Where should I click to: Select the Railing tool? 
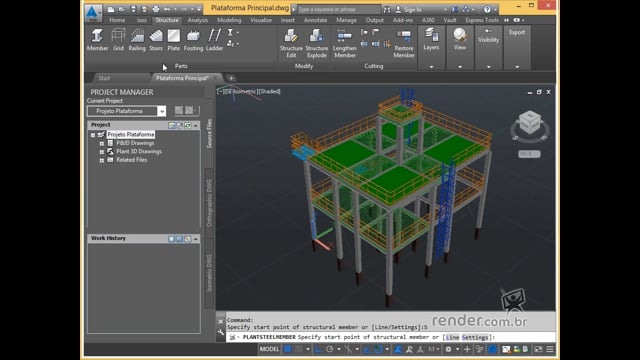pyautogui.click(x=137, y=40)
